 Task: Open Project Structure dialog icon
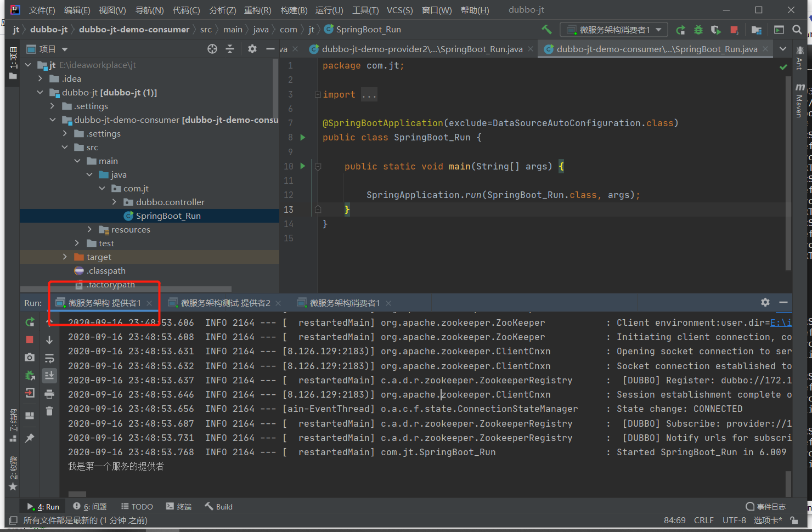pos(757,30)
